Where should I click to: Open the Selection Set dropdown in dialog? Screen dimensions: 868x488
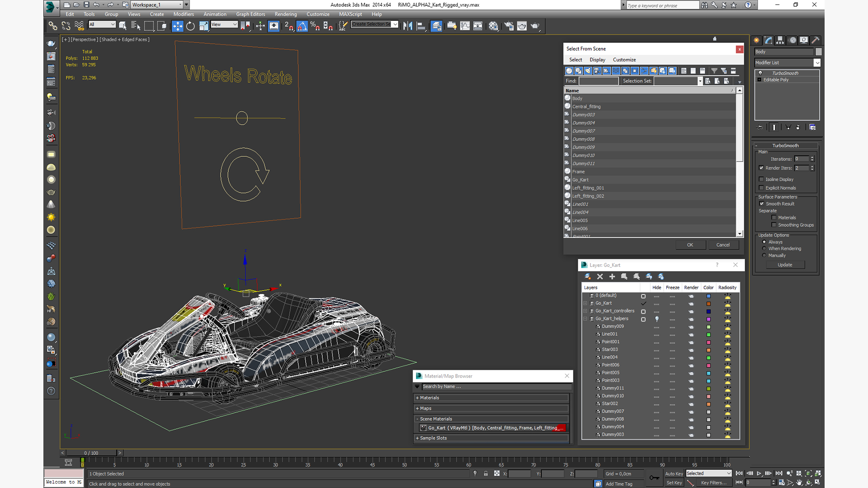click(x=700, y=81)
